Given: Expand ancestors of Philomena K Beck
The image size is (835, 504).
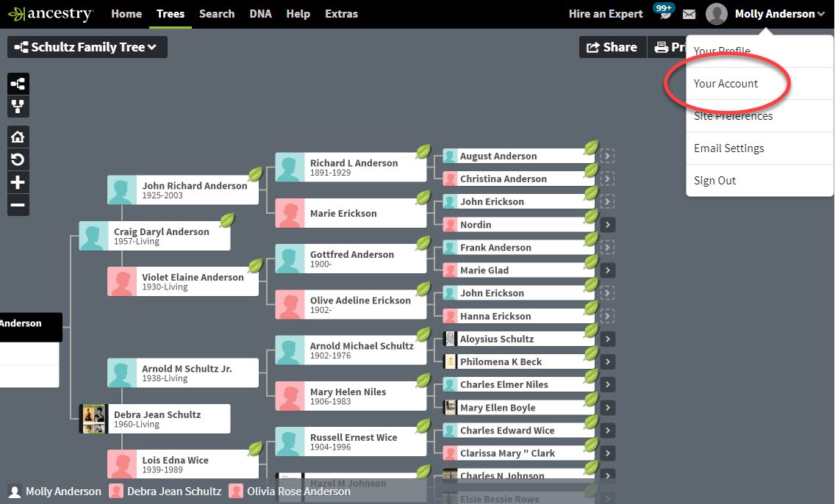Looking at the screenshot, I should click(607, 362).
